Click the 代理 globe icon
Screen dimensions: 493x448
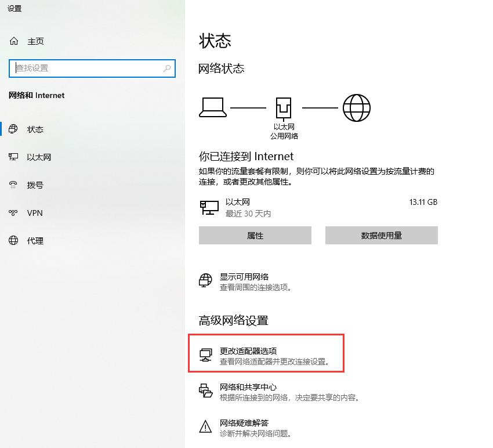pos(13,240)
